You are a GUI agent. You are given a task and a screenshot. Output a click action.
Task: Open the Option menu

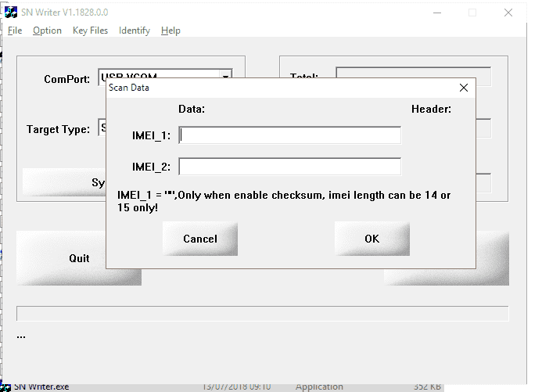tap(47, 31)
